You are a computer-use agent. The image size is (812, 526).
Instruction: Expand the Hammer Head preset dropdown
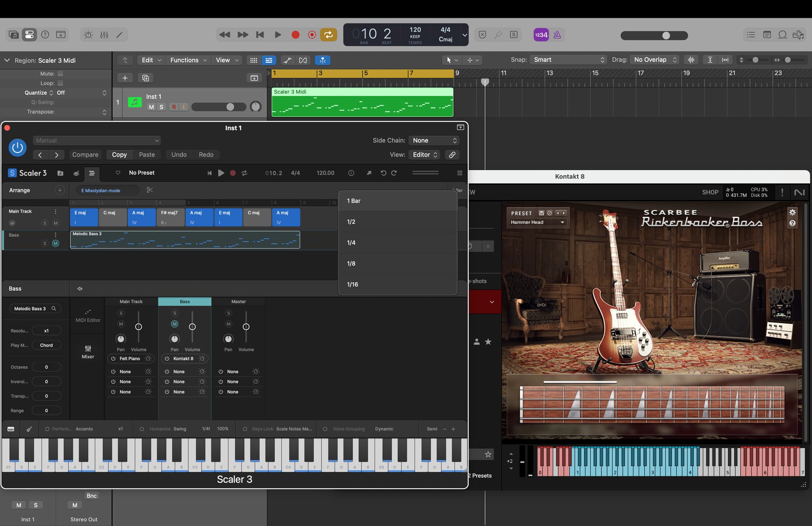coord(537,222)
